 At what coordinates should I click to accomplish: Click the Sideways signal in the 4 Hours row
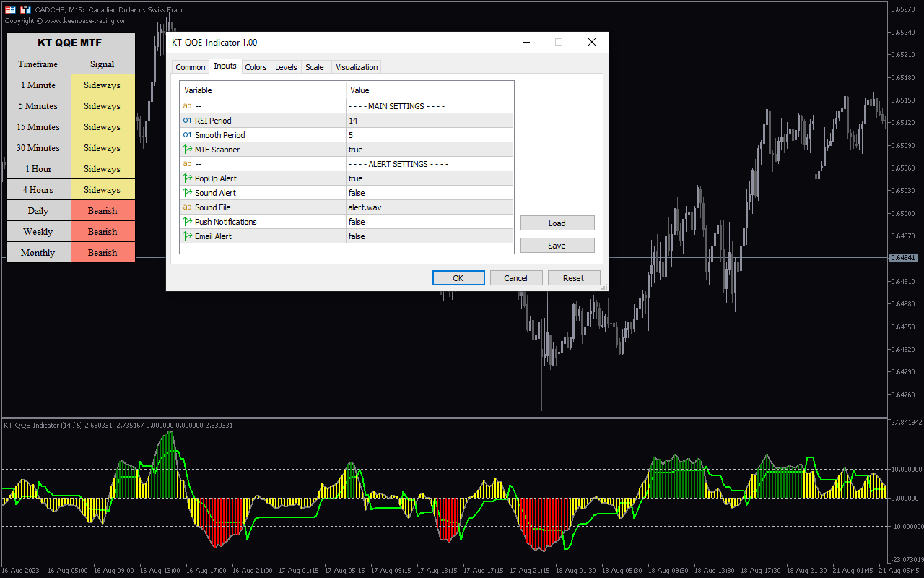pyautogui.click(x=103, y=190)
